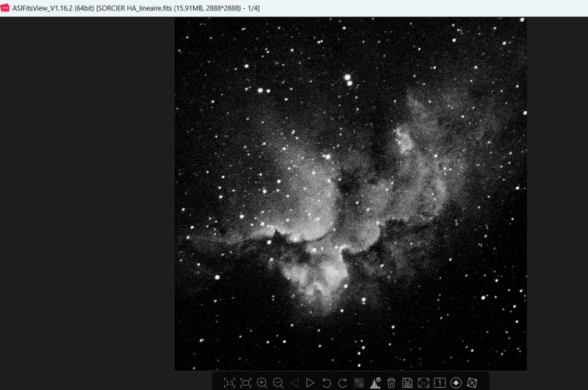Show the FITS header information panel
The image size is (588, 390).
point(440,383)
